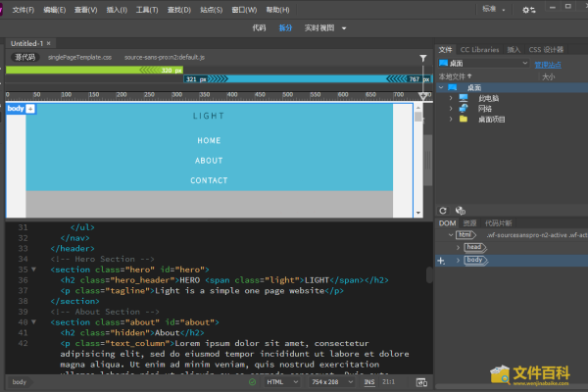Screen dimensions: 588x392
Task: Click the CONTACT link in preview
Action: pos(209,180)
